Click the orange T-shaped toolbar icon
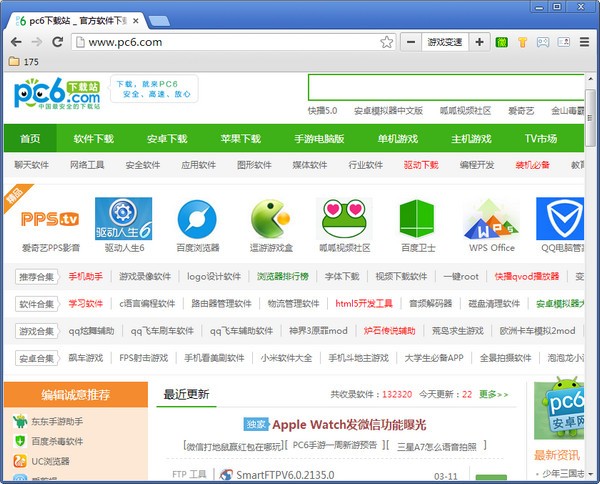The height and width of the screenshot is (484, 600). coord(522,42)
